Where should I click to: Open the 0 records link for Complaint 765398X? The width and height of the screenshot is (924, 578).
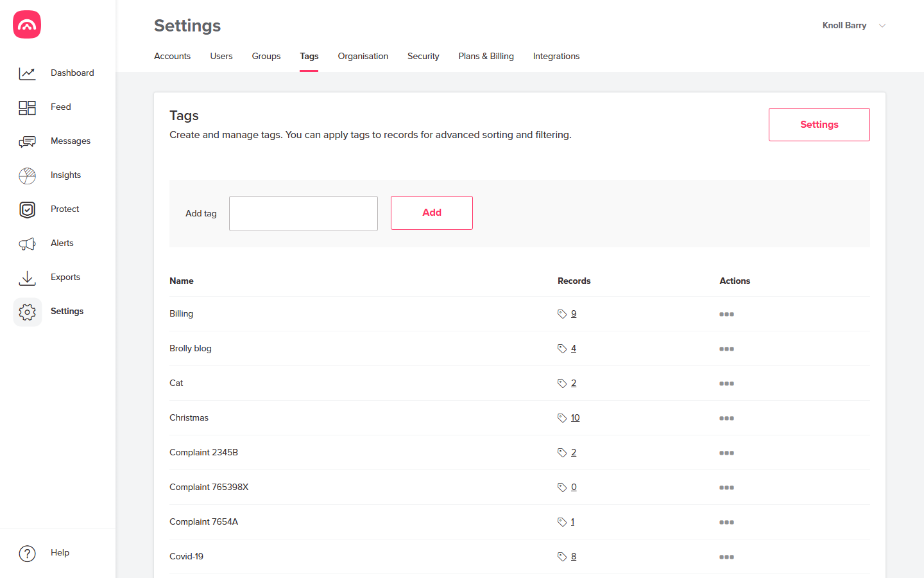tap(574, 487)
